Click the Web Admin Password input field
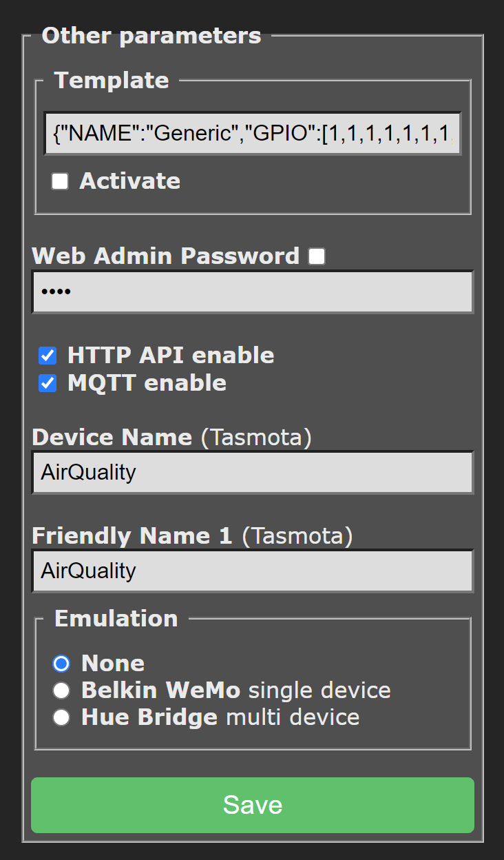The image size is (504, 860). (x=252, y=291)
